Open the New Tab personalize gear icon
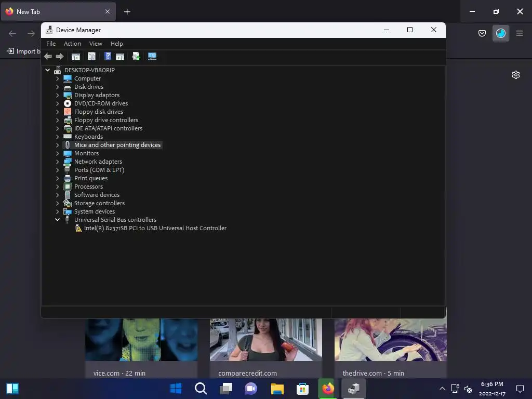 click(516, 75)
